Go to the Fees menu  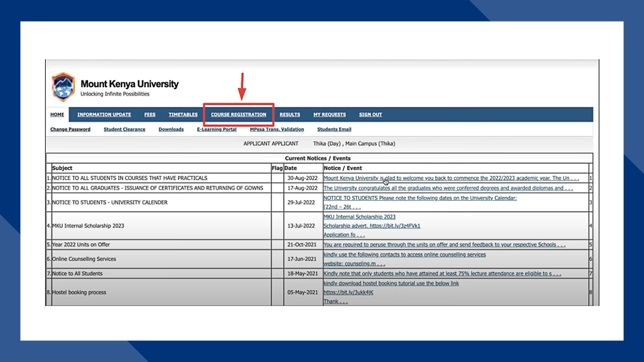[150, 115]
